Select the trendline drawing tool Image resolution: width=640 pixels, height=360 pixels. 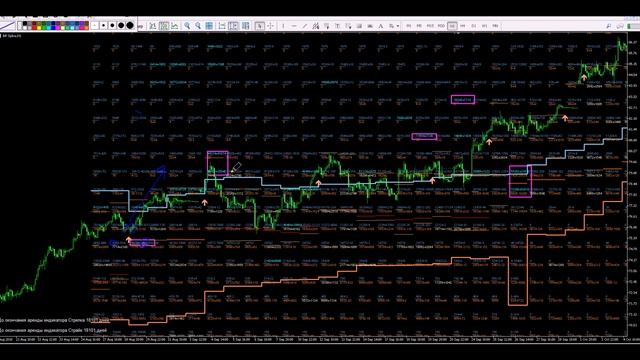pyautogui.click(x=304, y=26)
